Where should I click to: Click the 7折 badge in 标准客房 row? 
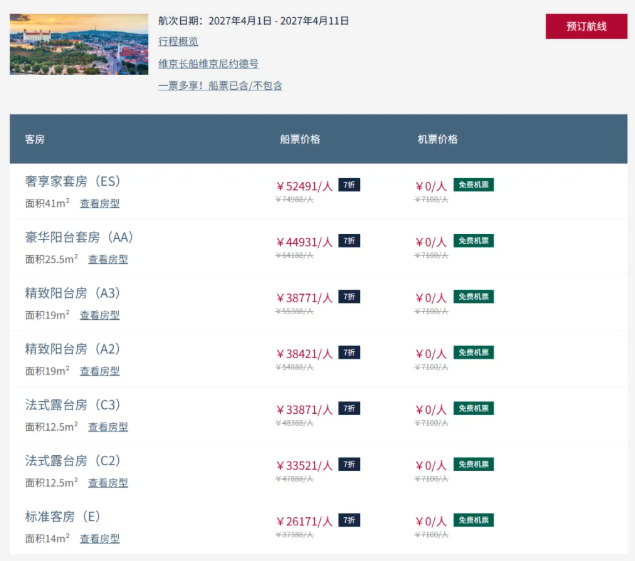click(x=349, y=520)
